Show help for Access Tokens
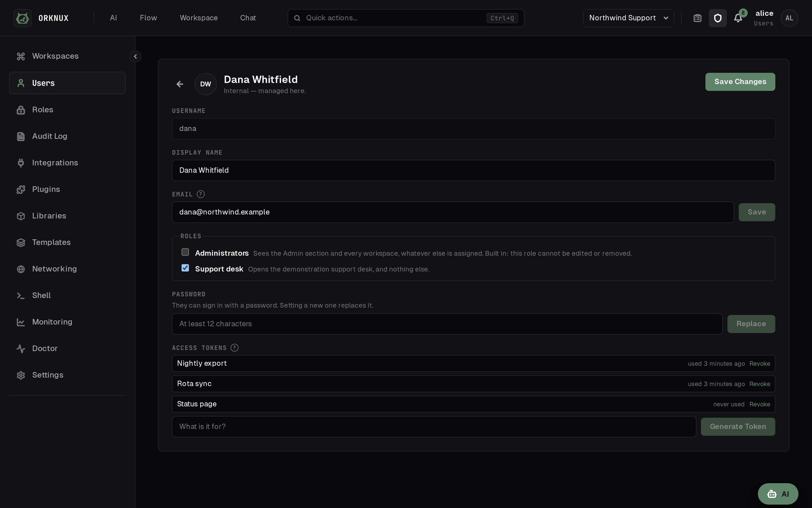812x508 pixels. 235,348
